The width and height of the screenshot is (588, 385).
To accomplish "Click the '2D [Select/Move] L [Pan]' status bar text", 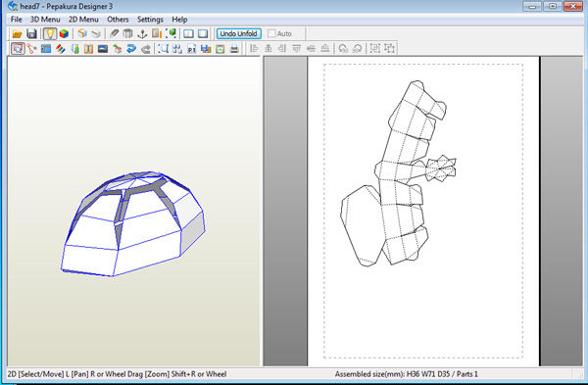I will click(117, 374).
